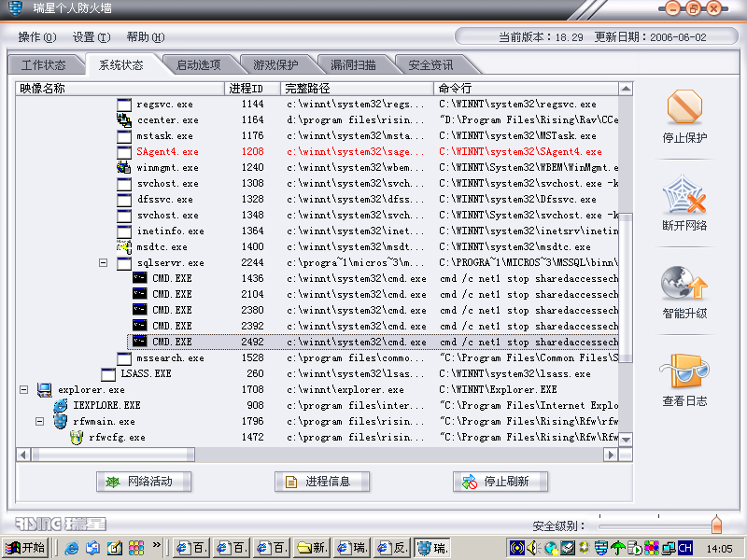Click the 开始 Start button on taskbar
Screen dimensions: 747x560
coord(25,548)
